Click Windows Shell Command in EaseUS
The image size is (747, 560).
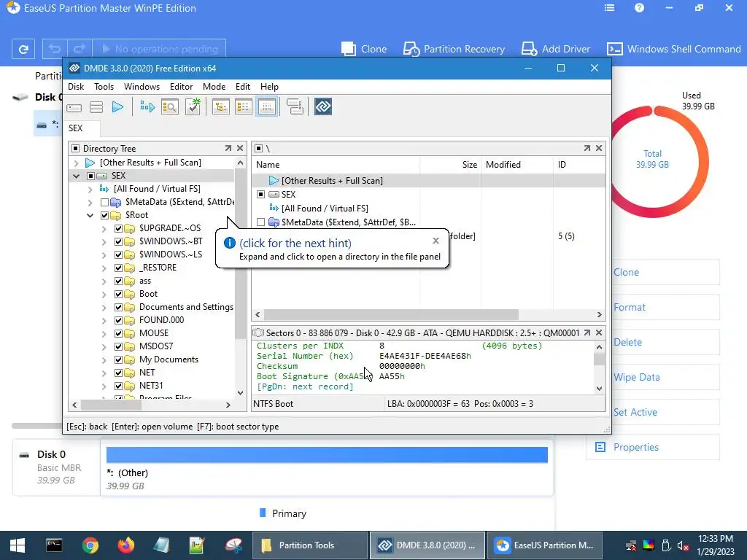tap(673, 49)
